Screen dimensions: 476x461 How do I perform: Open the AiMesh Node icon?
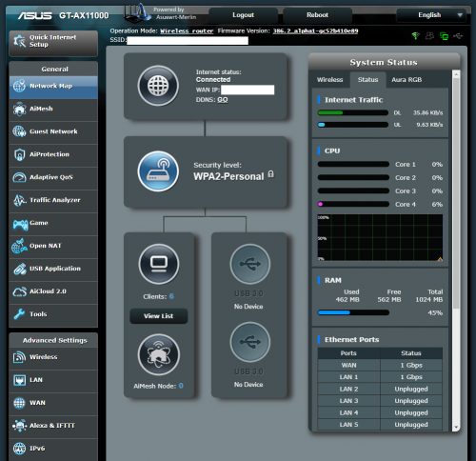click(159, 354)
